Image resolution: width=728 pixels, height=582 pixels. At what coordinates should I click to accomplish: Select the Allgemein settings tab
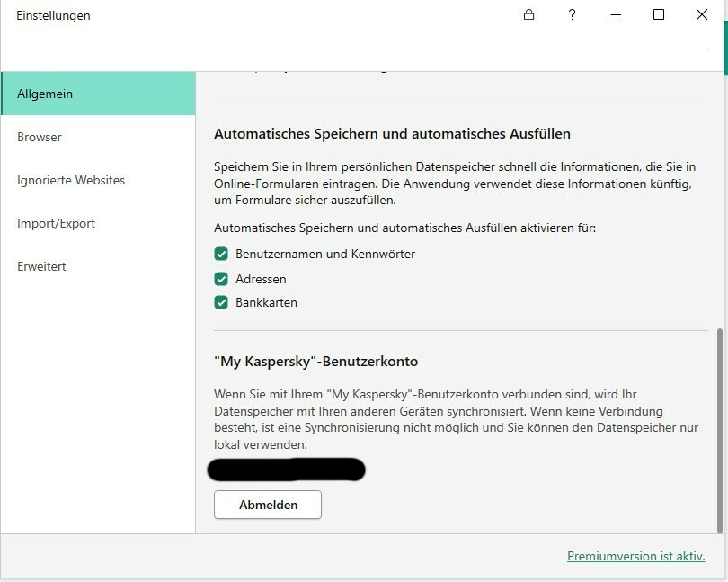click(99, 94)
